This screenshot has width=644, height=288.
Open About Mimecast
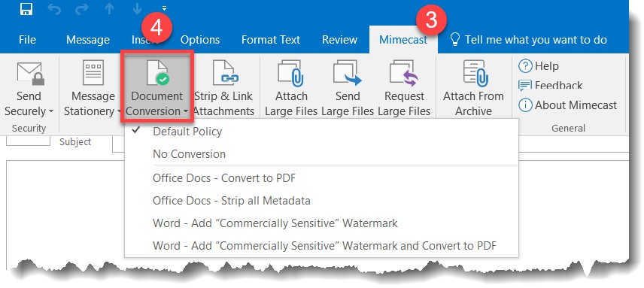[x=567, y=105]
